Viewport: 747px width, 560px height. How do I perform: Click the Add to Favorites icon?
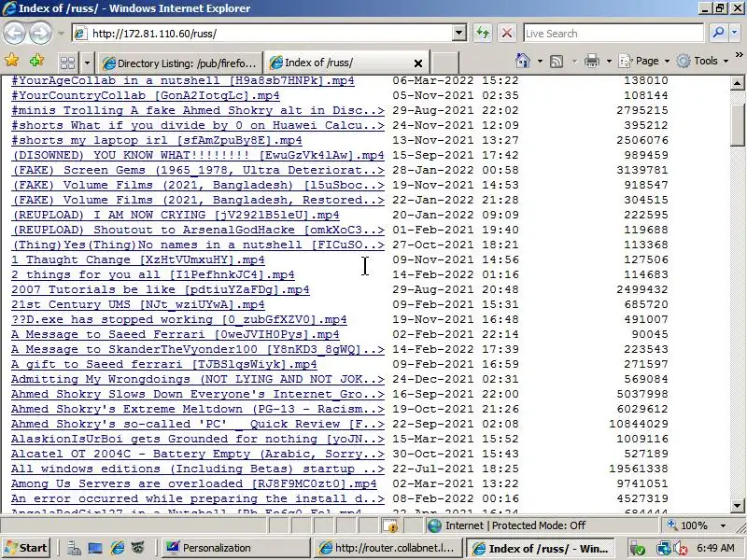pyautogui.click(x=36, y=61)
